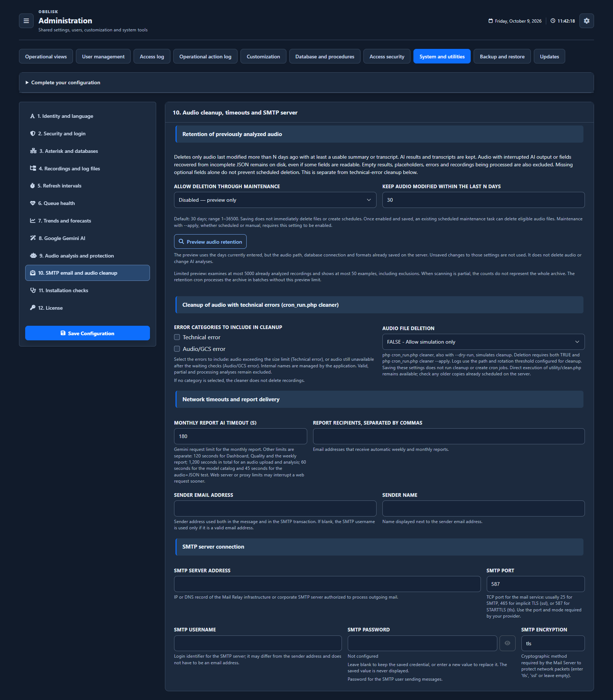Click the Queue health heartbeat icon
Viewport: 613px width, 700px height.
[33, 203]
